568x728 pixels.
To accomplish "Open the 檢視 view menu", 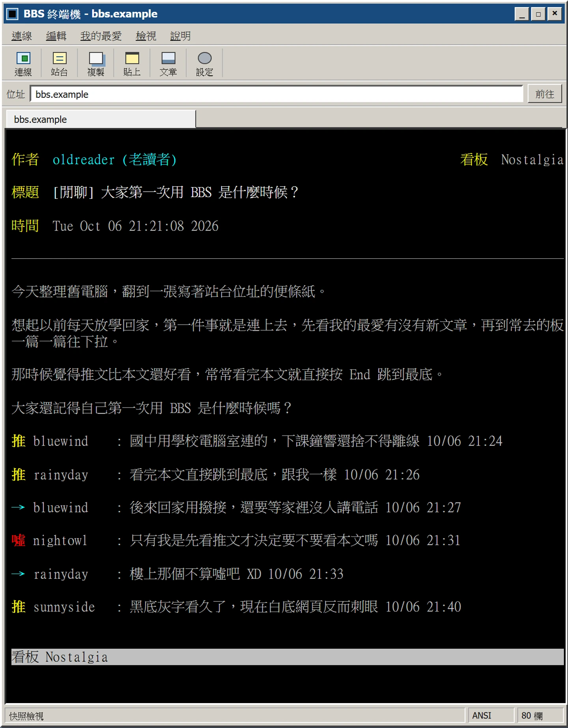I will [146, 36].
